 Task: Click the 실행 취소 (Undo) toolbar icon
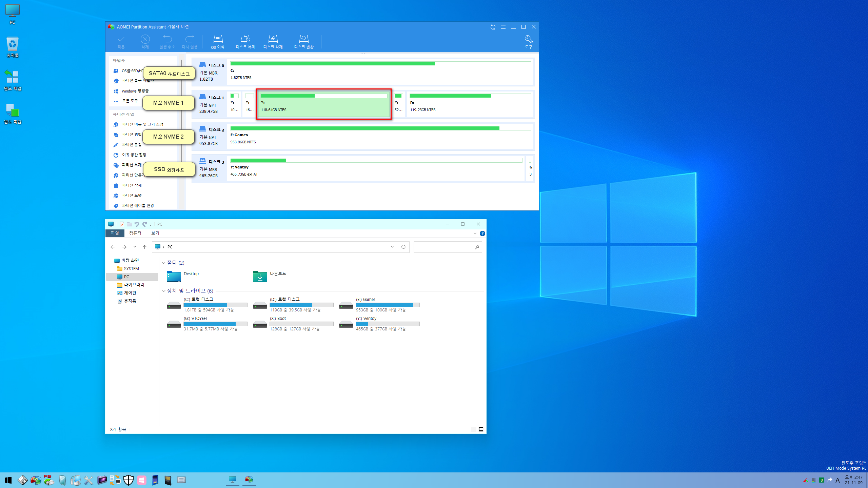167,42
